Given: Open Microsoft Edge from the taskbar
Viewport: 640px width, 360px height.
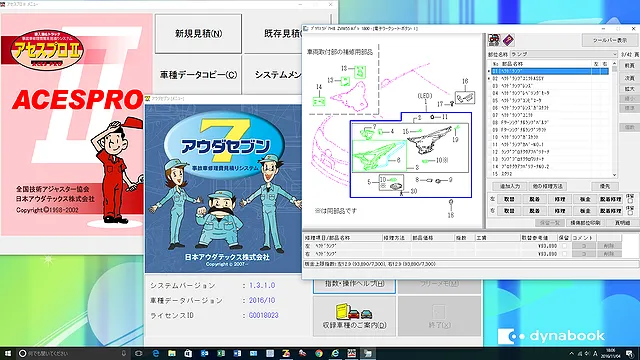Looking at the screenshot, I should [156, 353].
